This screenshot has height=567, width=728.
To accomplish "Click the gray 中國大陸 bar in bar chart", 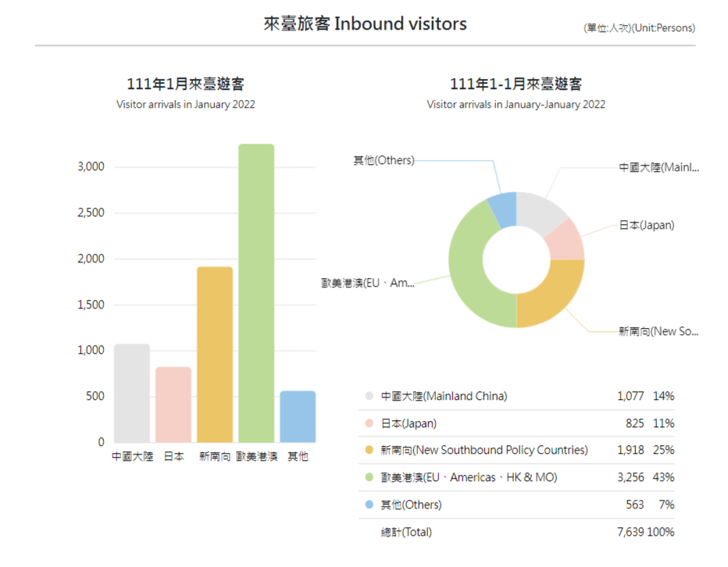I will [x=131, y=393].
